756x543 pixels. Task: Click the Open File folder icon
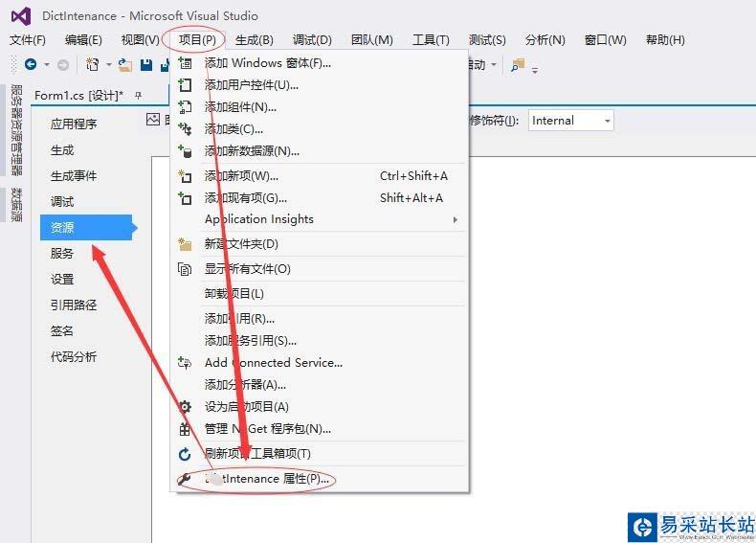point(124,65)
